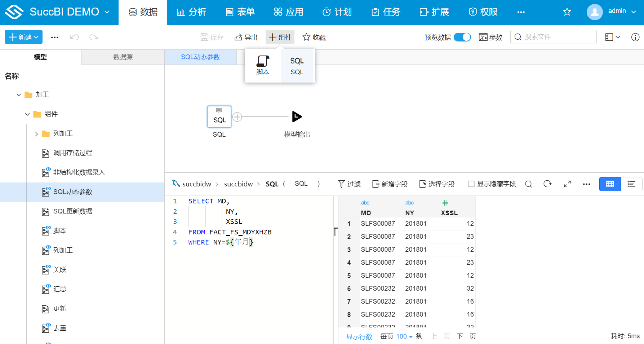Turn off the 预览数据 toggle
The width and height of the screenshot is (644, 344).
click(x=462, y=37)
